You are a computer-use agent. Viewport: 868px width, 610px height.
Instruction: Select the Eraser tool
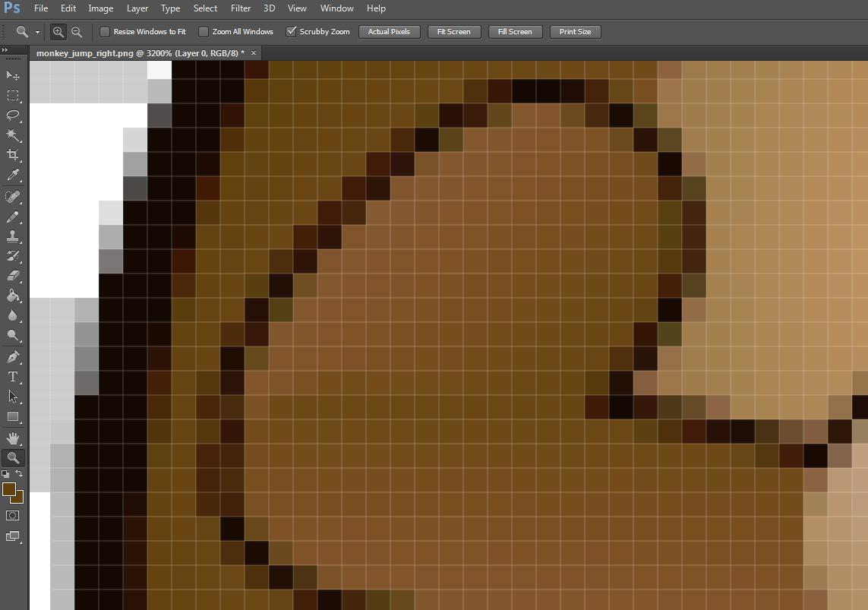(x=13, y=277)
